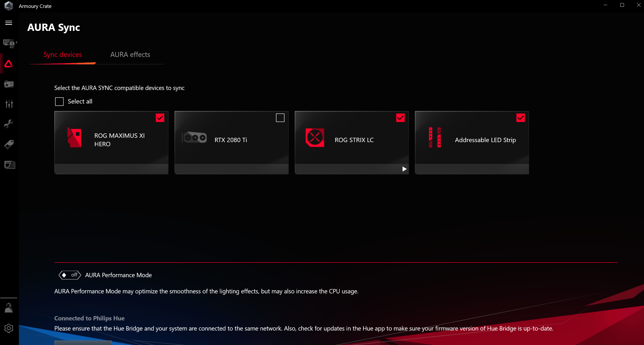Expand ROG STRIX LC card play arrow
The image size is (644, 345).
[x=404, y=169]
